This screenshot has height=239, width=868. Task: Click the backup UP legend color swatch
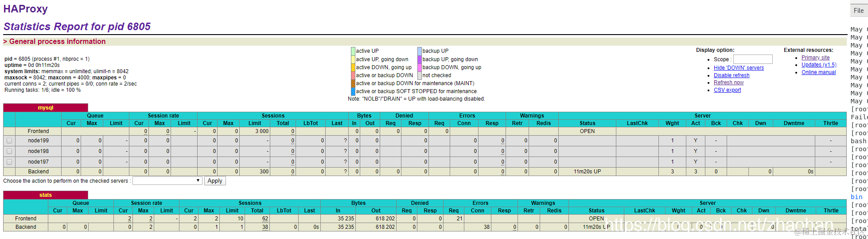pos(420,51)
